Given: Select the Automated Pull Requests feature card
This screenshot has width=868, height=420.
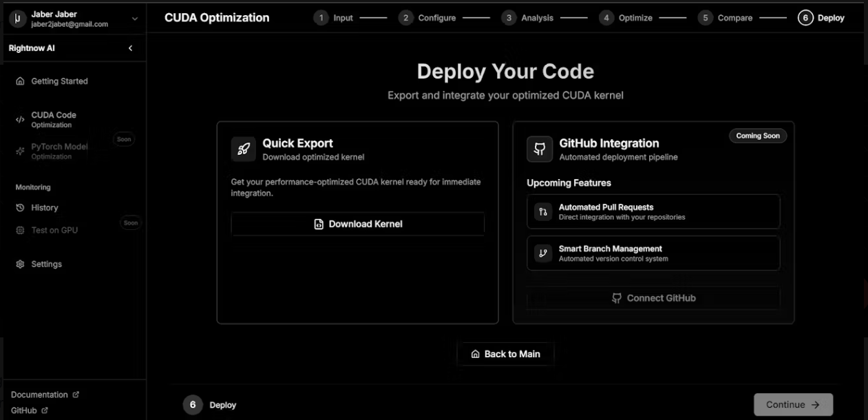Looking at the screenshot, I should tap(654, 211).
